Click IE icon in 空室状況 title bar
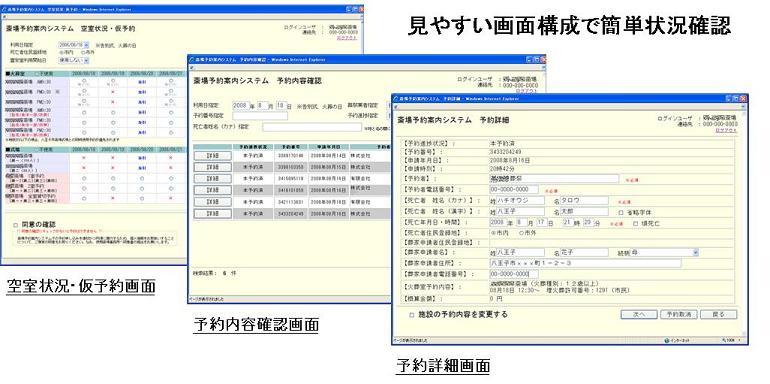This screenshot has height=384, width=770. (5, 9)
